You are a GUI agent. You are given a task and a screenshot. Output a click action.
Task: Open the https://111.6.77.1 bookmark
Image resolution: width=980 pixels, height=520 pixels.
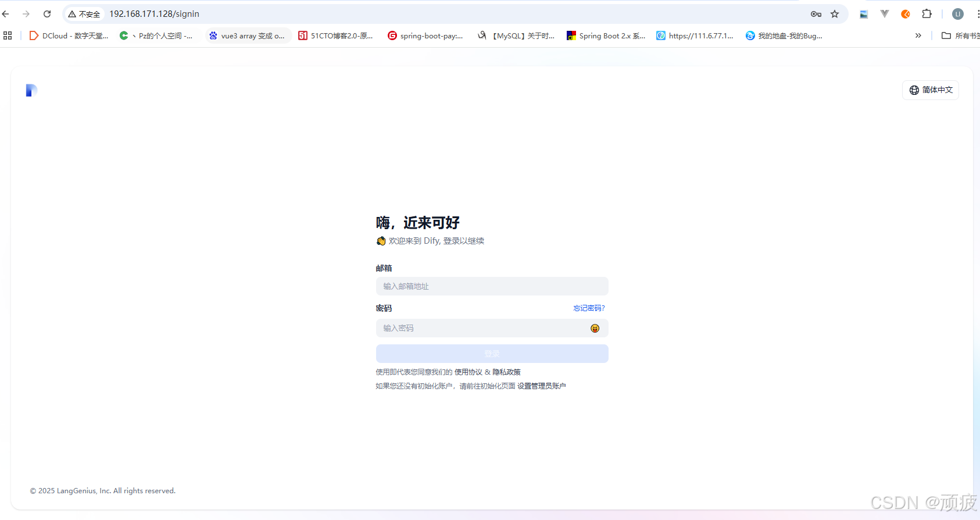[x=695, y=35]
